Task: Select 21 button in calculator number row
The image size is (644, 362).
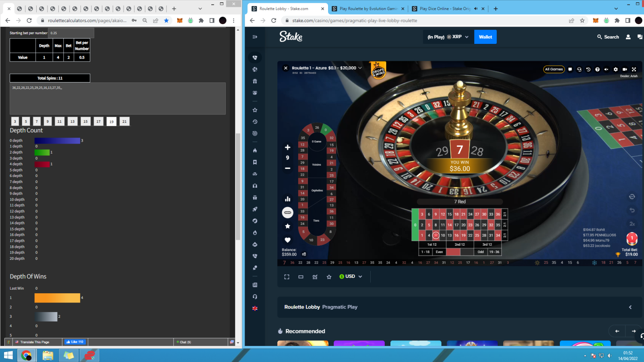Action: (x=124, y=121)
